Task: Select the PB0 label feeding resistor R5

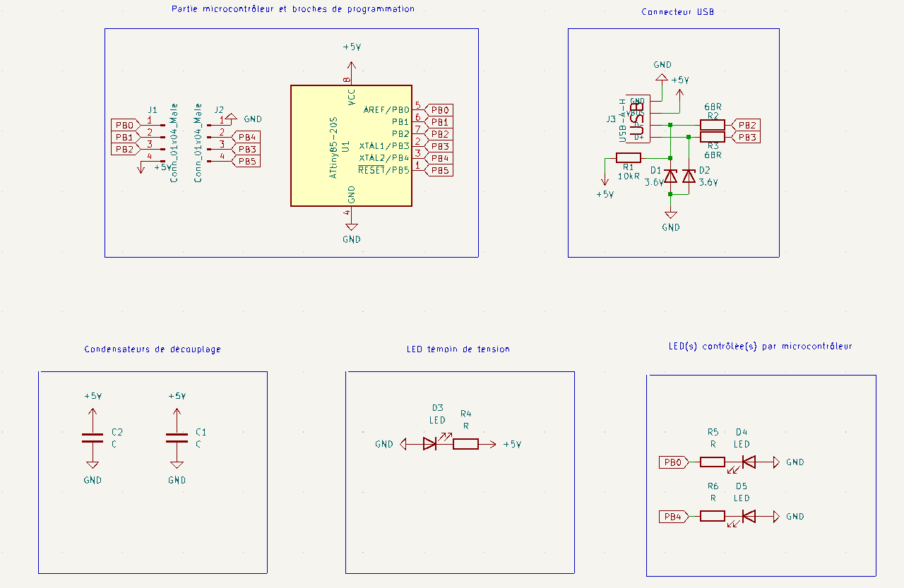Action: pyautogui.click(x=673, y=462)
